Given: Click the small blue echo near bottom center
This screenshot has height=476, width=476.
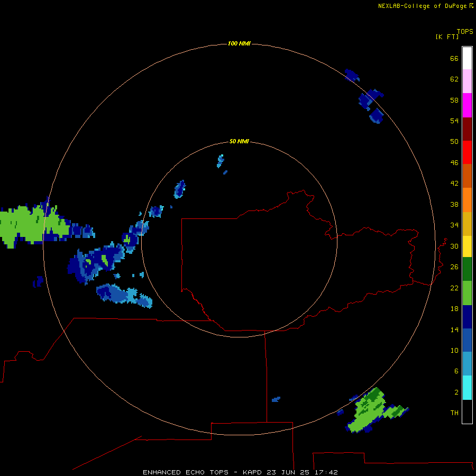Looking at the screenshot, I should (276, 399).
